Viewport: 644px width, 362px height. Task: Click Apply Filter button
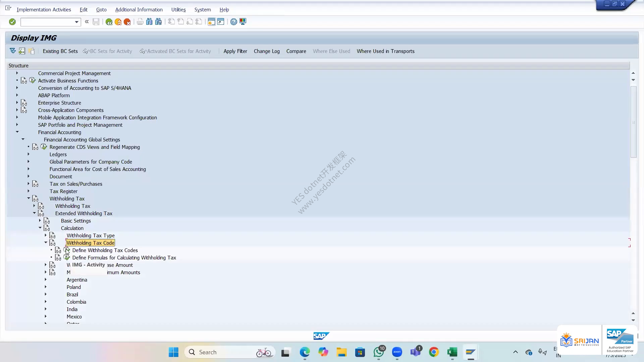point(235,51)
